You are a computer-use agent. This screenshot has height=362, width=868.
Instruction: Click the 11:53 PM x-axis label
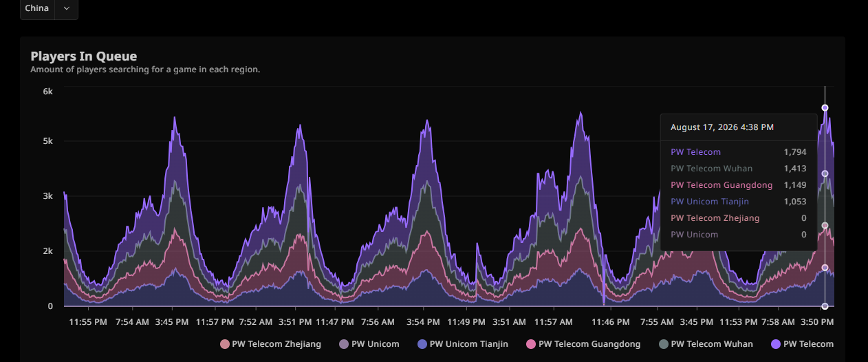[739, 321]
